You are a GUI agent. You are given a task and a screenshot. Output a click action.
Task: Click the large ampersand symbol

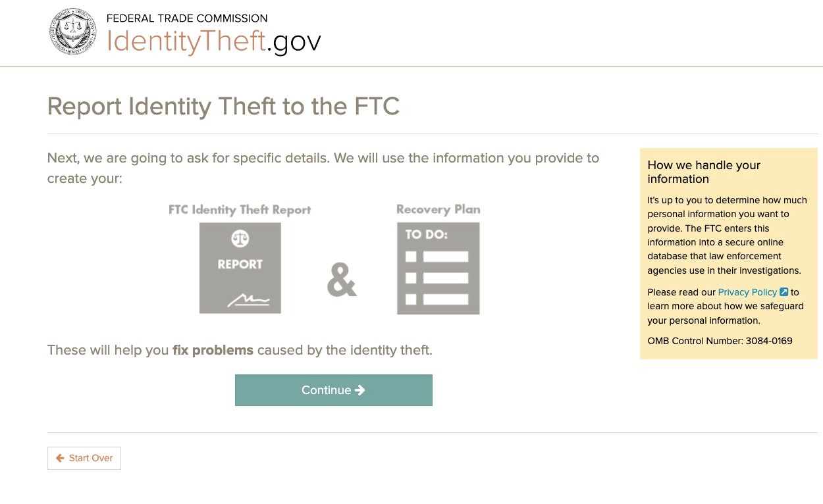coord(342,280)
